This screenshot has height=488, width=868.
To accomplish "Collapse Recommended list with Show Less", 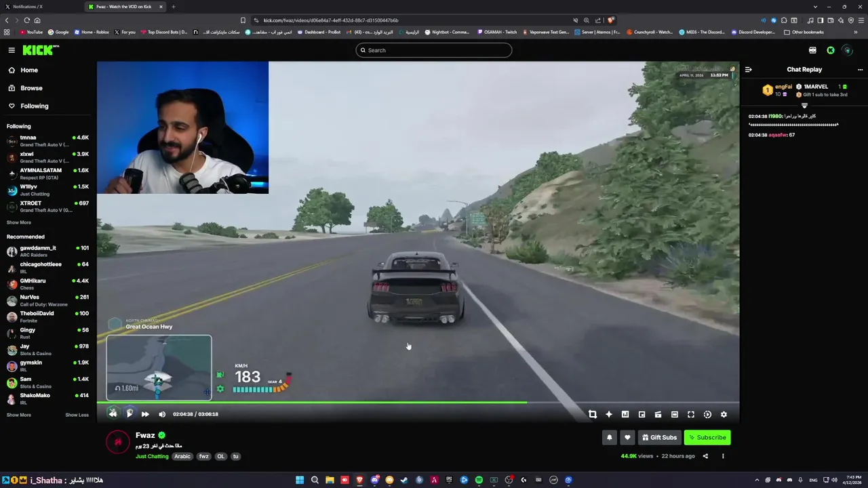I will click(x=77, y=415).
